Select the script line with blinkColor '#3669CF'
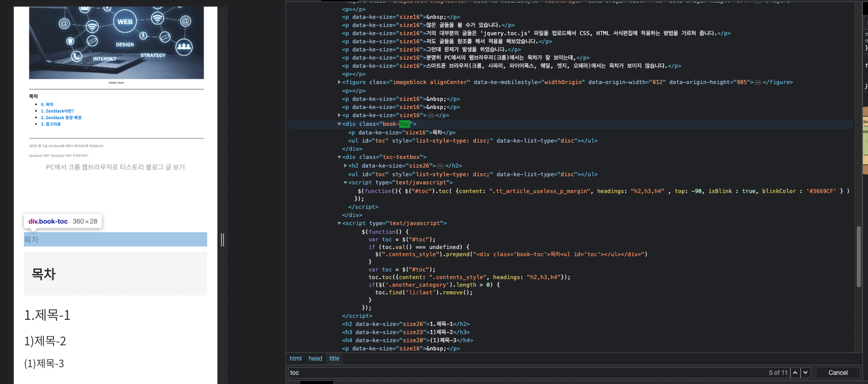This screenshot has height=384, width=868. point(604,191)
